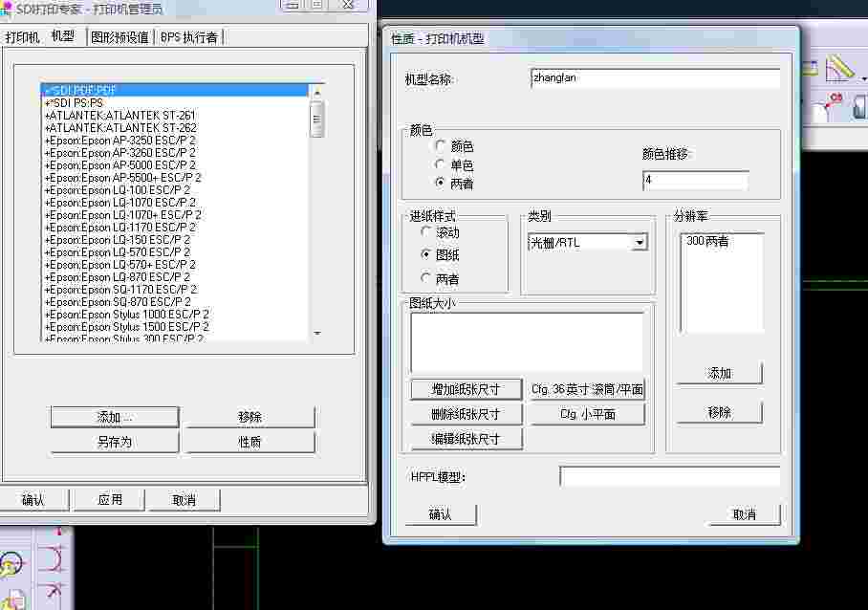Image resolution: width=868 pixels, height=610 pixels.
Task: Click the circle tool icon at bottom left
Action: [x=12, y=565]
